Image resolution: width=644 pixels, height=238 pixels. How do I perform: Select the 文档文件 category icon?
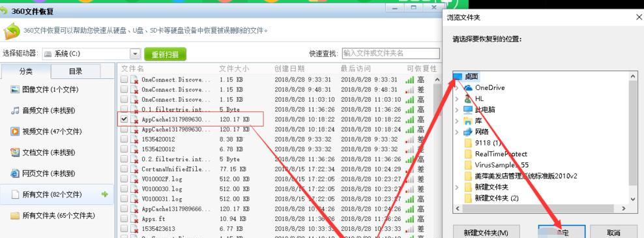[x=15, y=153]
